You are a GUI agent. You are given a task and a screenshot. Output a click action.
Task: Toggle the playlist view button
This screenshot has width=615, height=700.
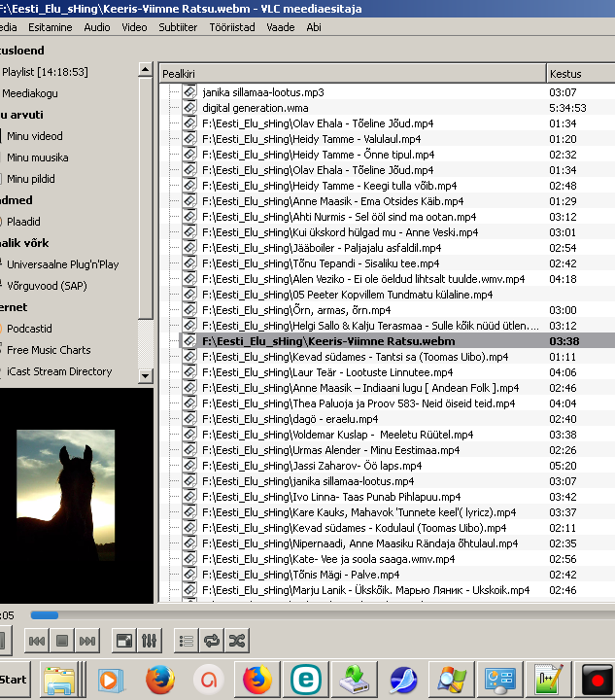[x=186, y=641]
